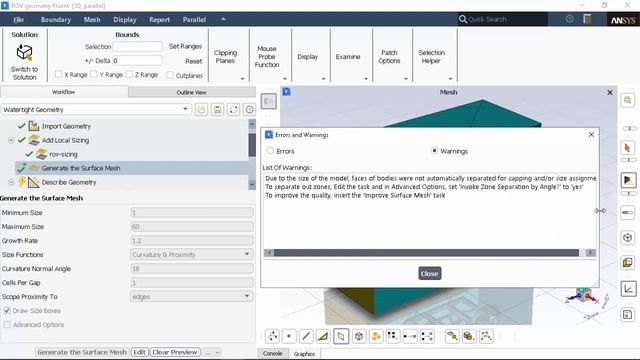
Task: Select the Warnings radio button
Action: (434, 151)
